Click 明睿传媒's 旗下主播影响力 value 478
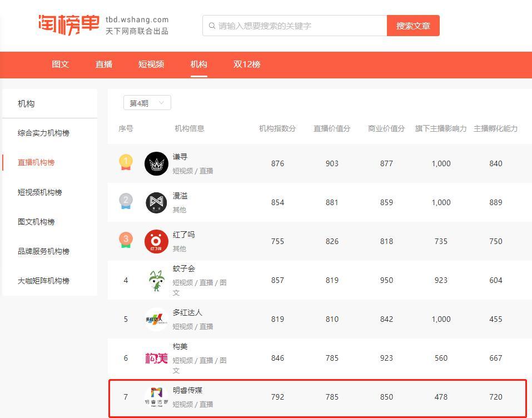Viewport: 532px width, 418px height. 441,397
